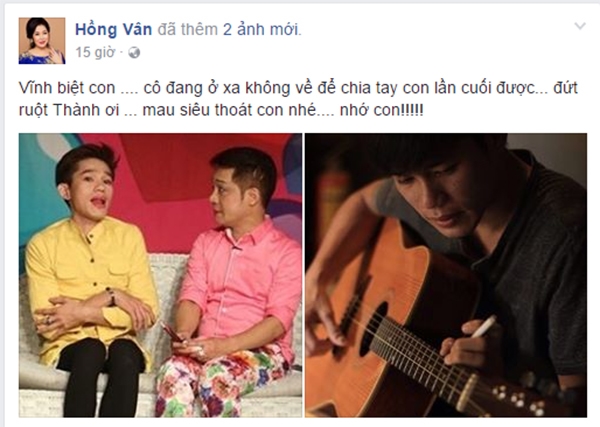600x427 pixels.
Task: Open Hồng Vân's profile picture
Action: 42,41
